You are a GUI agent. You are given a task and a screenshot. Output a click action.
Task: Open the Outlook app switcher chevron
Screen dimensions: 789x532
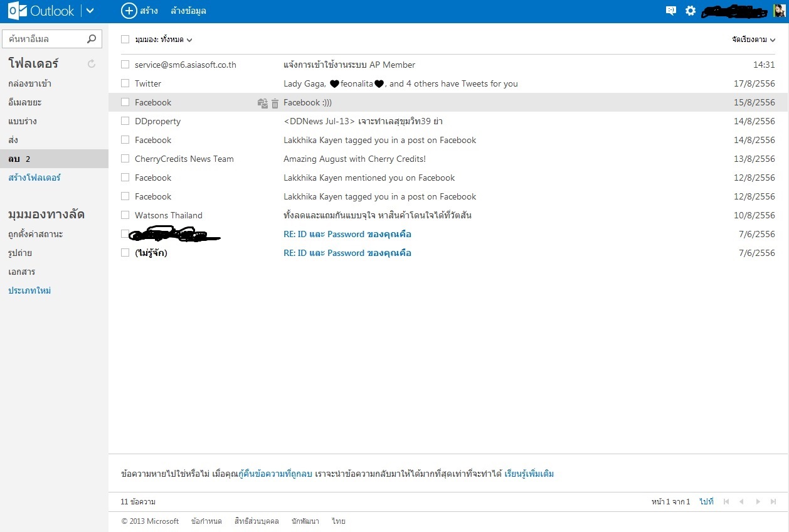coord(90,11)
